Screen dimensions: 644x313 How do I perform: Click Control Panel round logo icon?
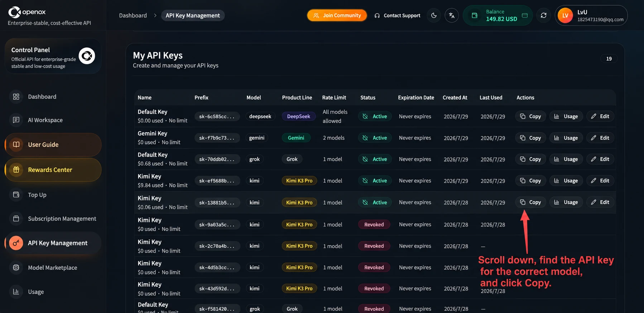coord(87,56)
